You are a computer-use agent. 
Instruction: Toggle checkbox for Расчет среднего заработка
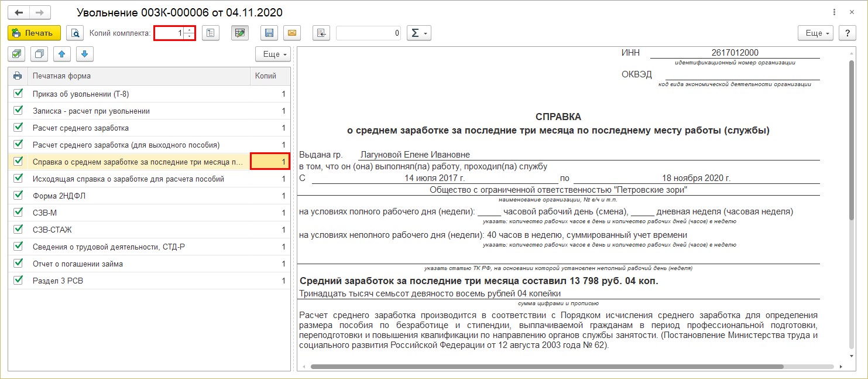pyautogui.click(x=18, y=128)
